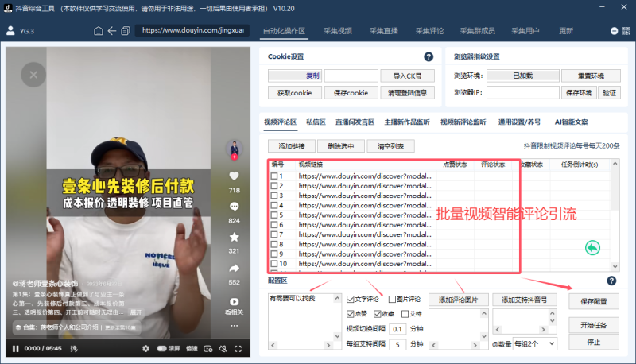Screen dimensions: 636x364
Task: Switch to the 采集视频 tab
Action: [x=337, y=31]
